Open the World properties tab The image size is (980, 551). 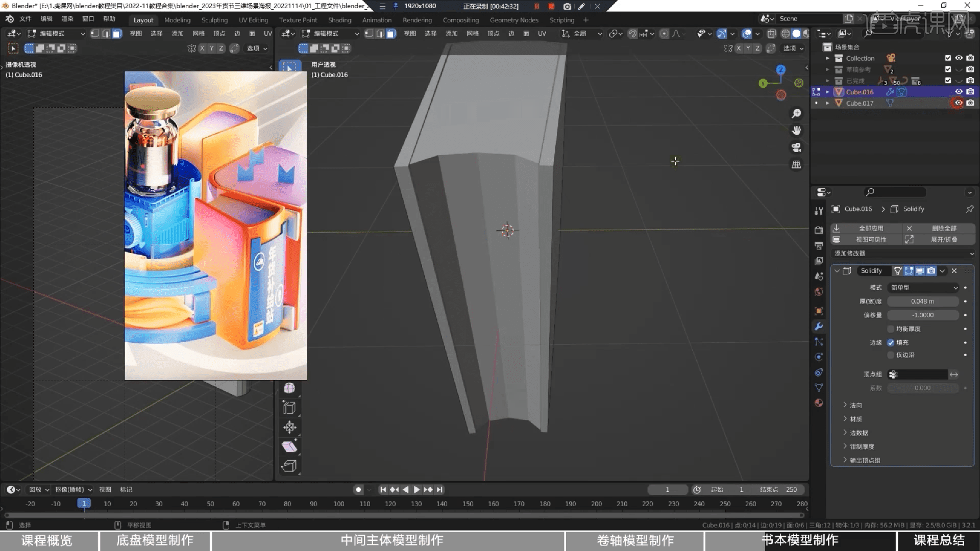coord(819,291)
